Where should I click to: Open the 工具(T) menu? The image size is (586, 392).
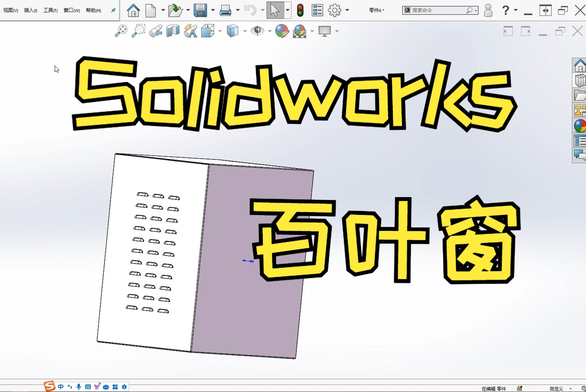pos(50,10)
